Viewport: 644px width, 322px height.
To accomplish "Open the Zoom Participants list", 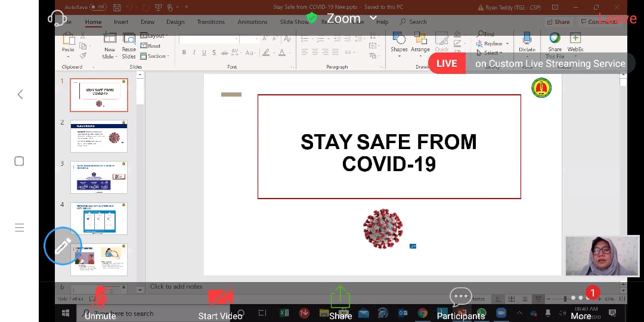I will [461, 304].
